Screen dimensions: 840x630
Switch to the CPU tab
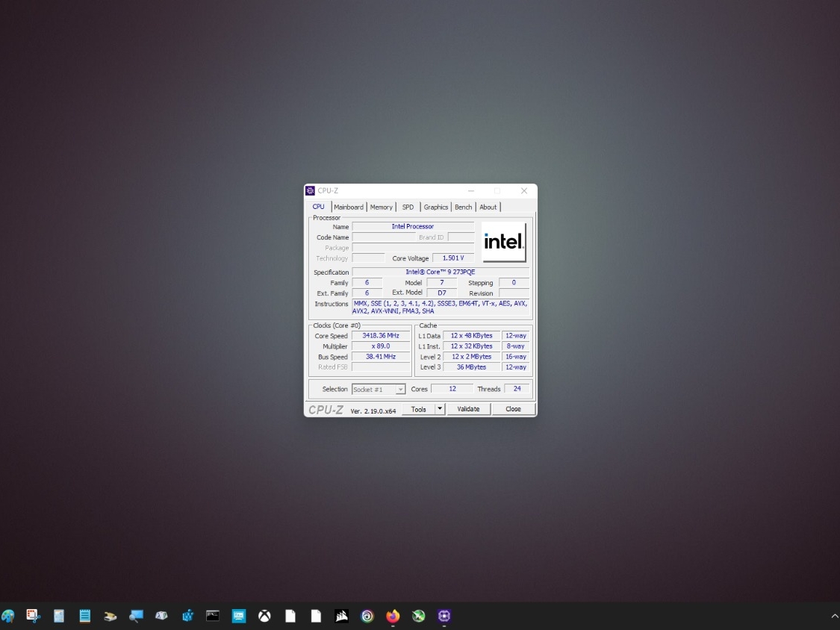pyautogui.click(x=318, y=207)
